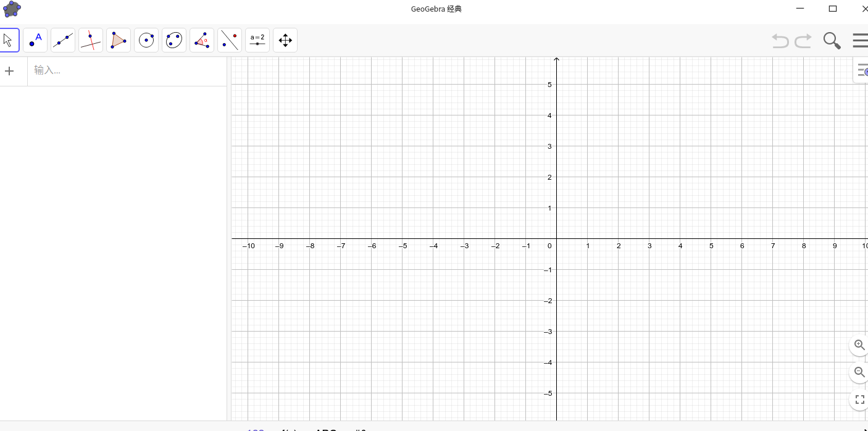Click the –10 label on horizontal axis
This screenshot has height=431, width=868.
click(x=248, y=246)
